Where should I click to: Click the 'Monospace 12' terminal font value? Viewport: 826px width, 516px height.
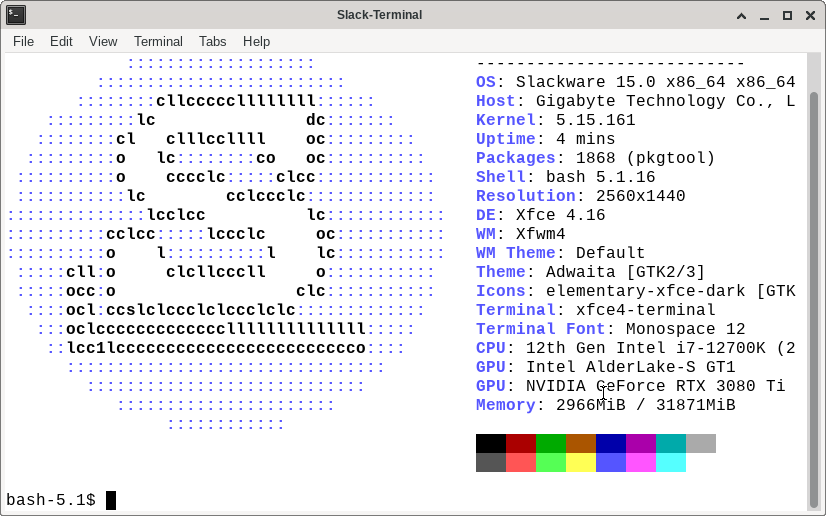pyautogui.click(x=685, y=329)
